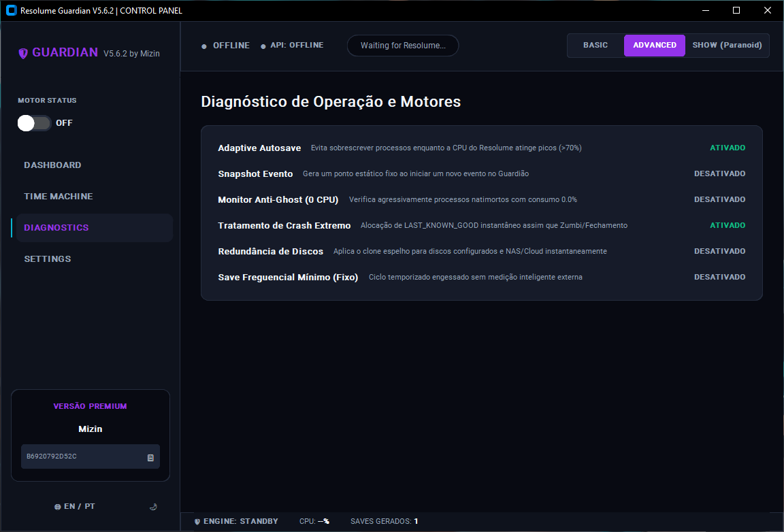Screen dimensions: 784x532
Task: Click the MOTOR STATUS heading
Action: pos(48,101)
